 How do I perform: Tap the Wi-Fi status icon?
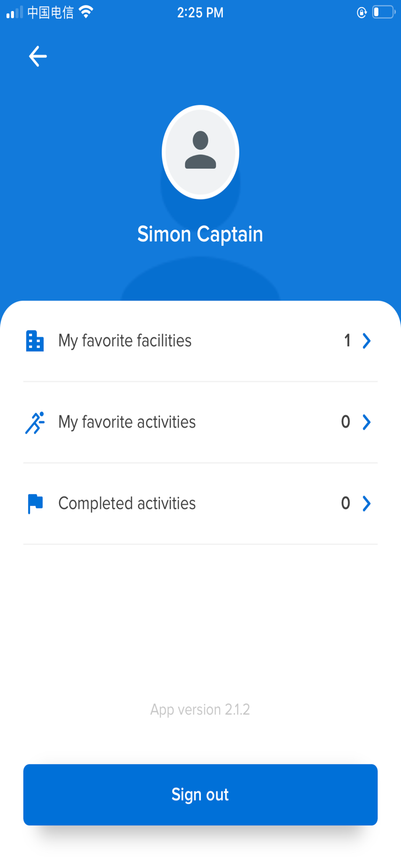coord(86,12)
